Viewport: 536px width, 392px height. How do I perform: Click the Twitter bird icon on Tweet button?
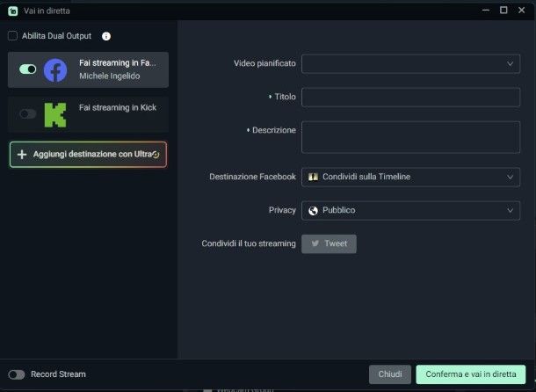coord(315,243)
